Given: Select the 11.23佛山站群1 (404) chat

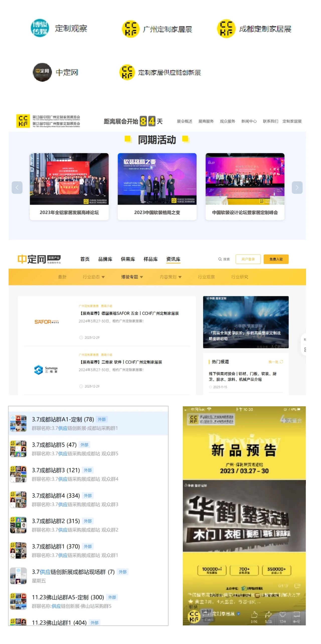Looking at the screenshot, I should tap(88, 621).
